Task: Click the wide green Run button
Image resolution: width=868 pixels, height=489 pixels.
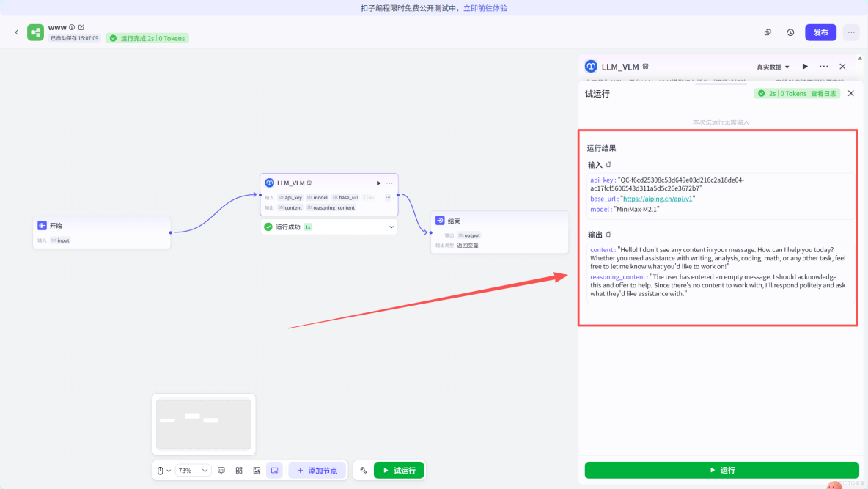Action: [722, 470]
